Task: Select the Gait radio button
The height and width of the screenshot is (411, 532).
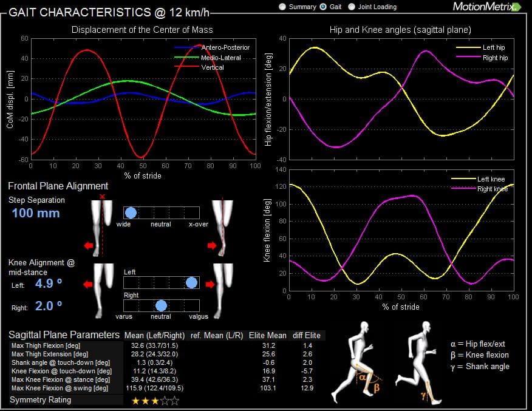Action: click(323, 7)
